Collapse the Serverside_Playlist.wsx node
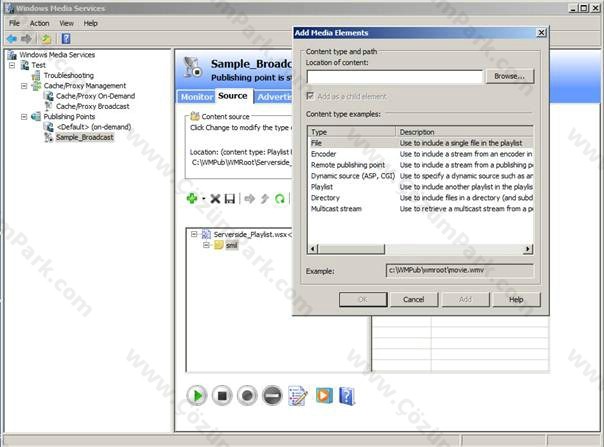 (x=194, y=234)
